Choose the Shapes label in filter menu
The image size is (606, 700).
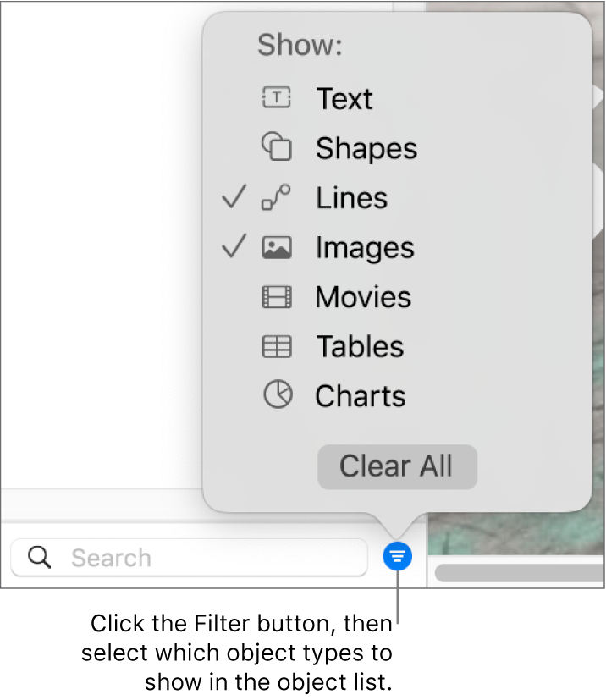[x=366, y=148]
